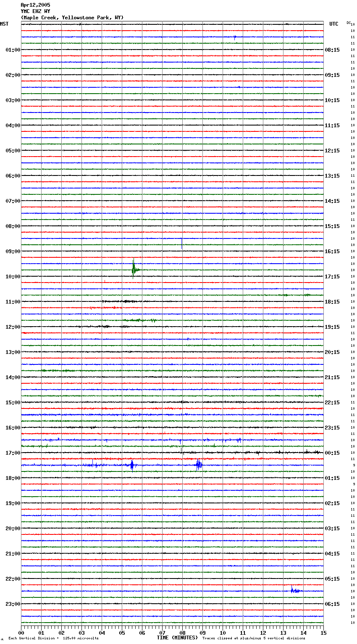
Task: Click the '14:00' MST hour label
Action: (x=13, y=377)
